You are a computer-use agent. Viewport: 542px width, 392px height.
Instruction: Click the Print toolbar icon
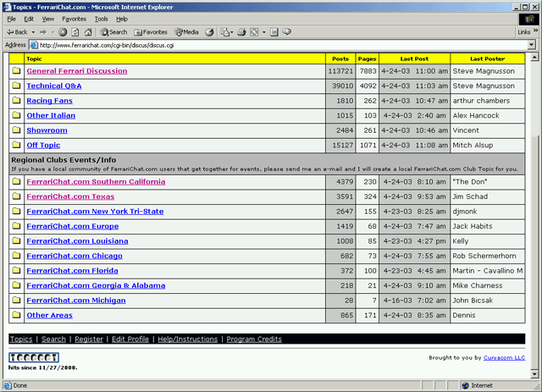pos(241,32)
